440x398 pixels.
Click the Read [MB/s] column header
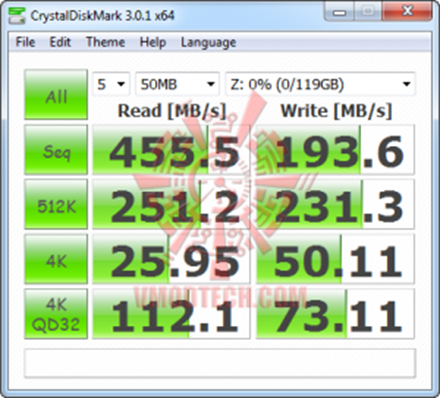(172, 111)
